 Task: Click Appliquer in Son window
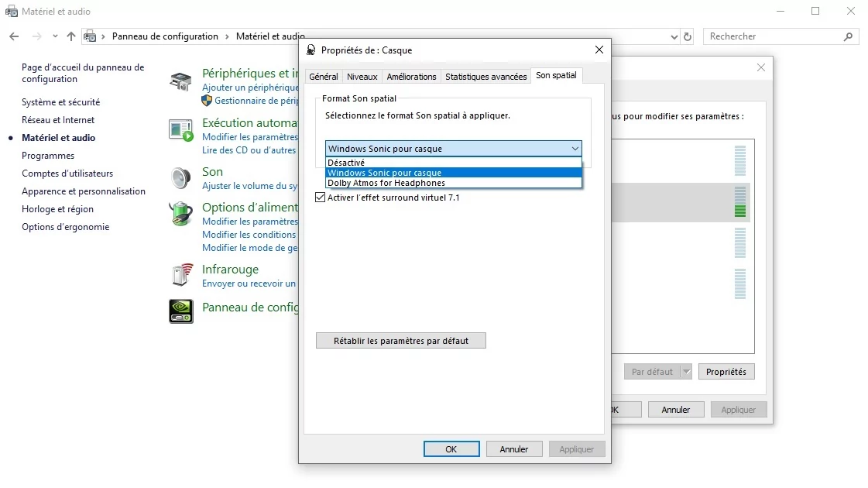(738, 410)
